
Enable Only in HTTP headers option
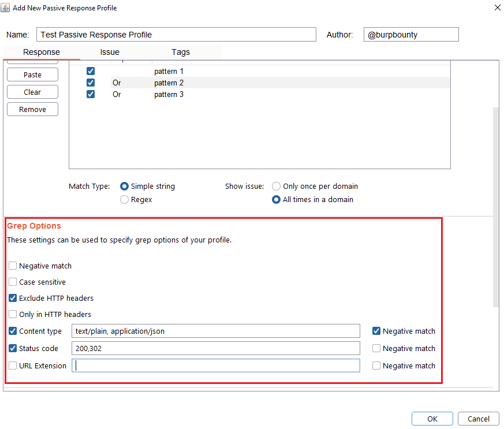point(13,315)
